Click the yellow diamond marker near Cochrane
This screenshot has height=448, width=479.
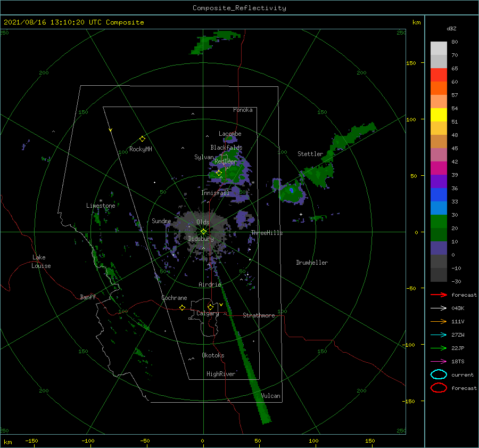tap(182, 307)
